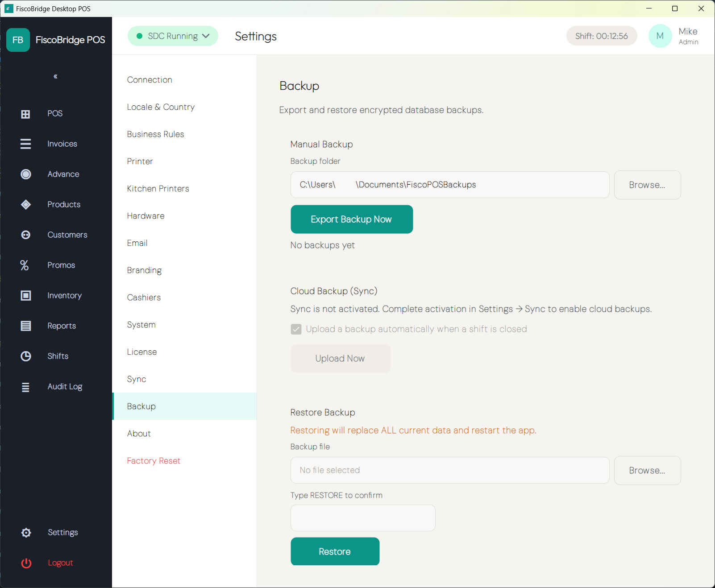Collapse the sidebar with double chevron
This screenshot has width=715, height=588.
55,76
